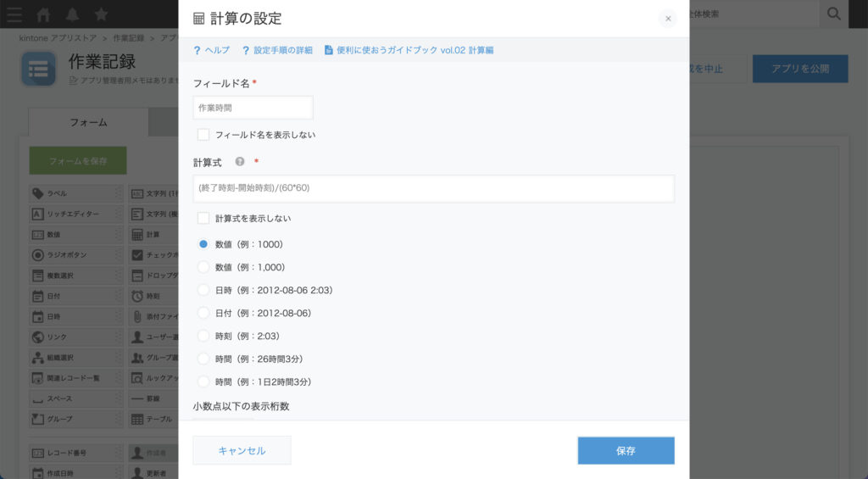Select the 日時 field in background palette
Image resolution: width=868 pixels, height=479 pixels.
tap(76, 316)
